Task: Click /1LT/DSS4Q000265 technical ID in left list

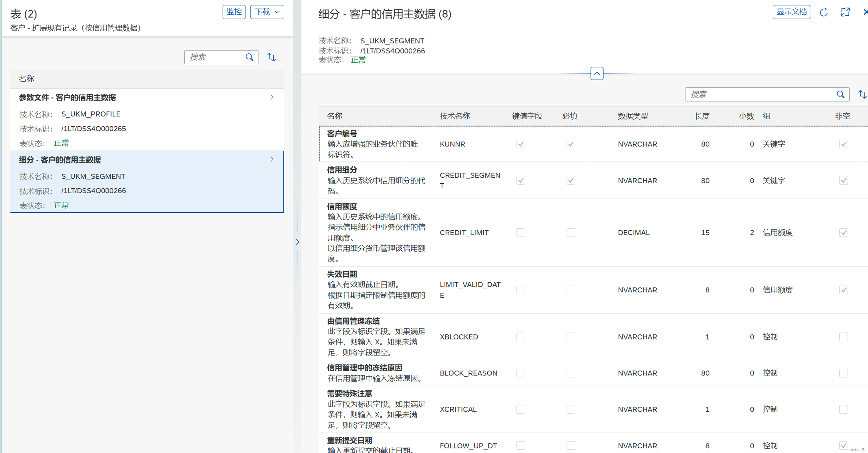Action: coord(93,129)
